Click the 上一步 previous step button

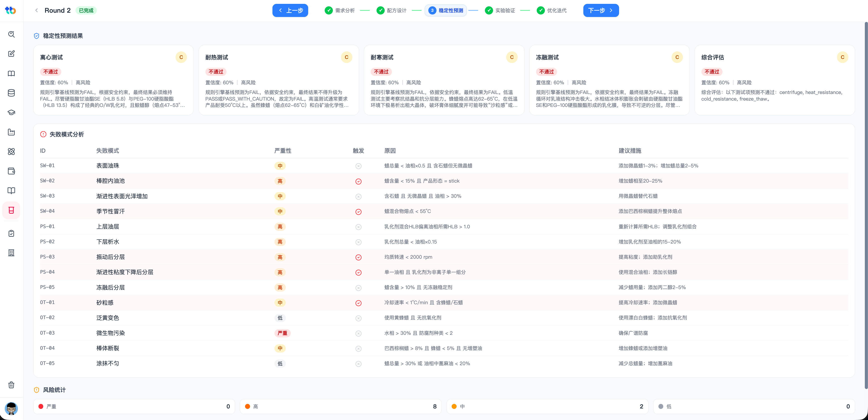click(290, 10)
